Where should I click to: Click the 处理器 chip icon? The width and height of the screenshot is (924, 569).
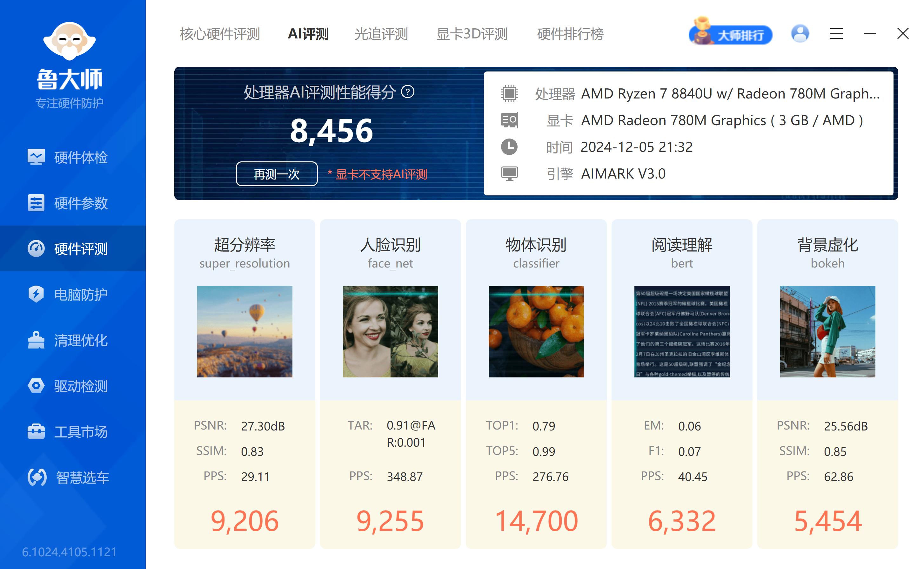tap(509, 93)
